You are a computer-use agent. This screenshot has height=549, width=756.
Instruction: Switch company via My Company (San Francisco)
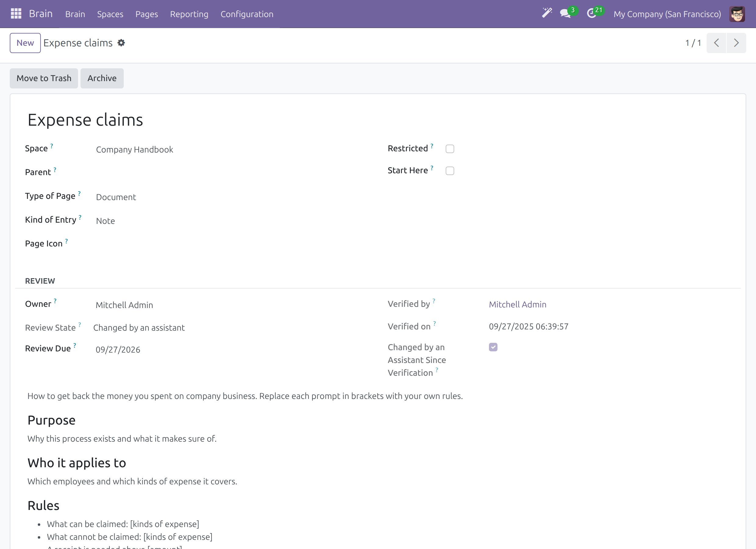tap(667, 14)
